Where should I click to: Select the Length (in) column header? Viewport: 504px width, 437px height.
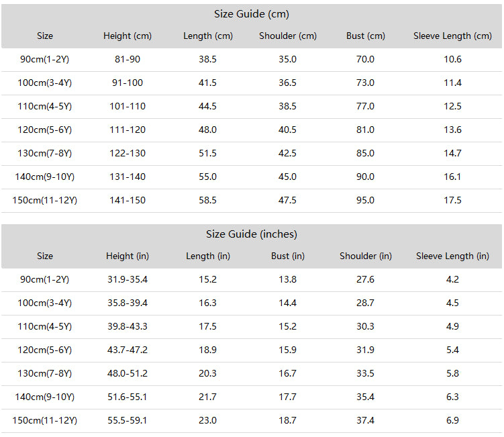pos(208,256)
